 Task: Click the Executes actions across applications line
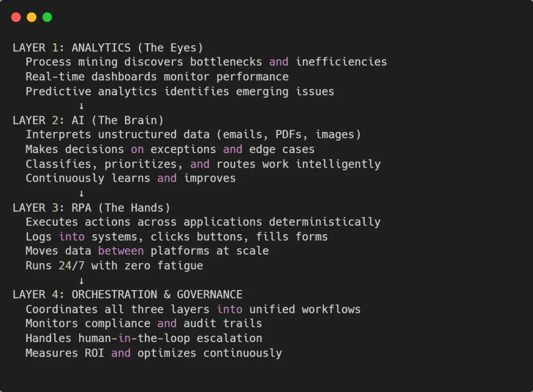coord(203,222)
